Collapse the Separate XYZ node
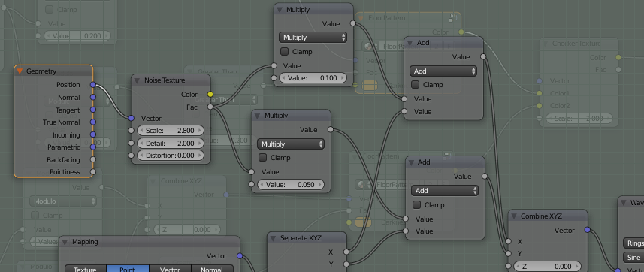The height and width of the screenshot is (272, 644). [274, 238]
